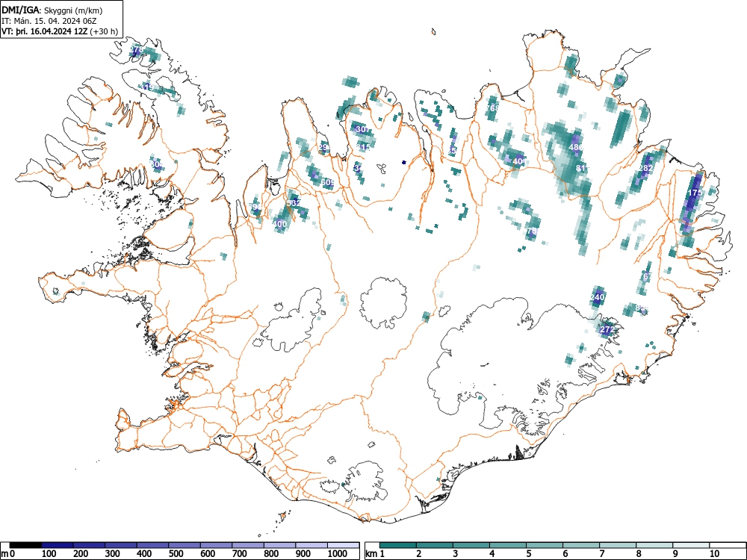Pick the 800–900 m legend swatch
The image size is (747, 560).
coord(279,545)
